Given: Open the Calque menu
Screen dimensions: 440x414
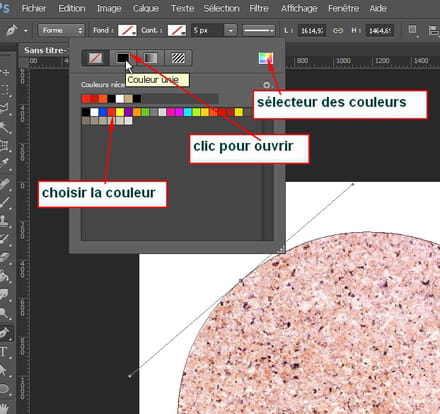Looking at the screenshot, I should pos(146,8).
